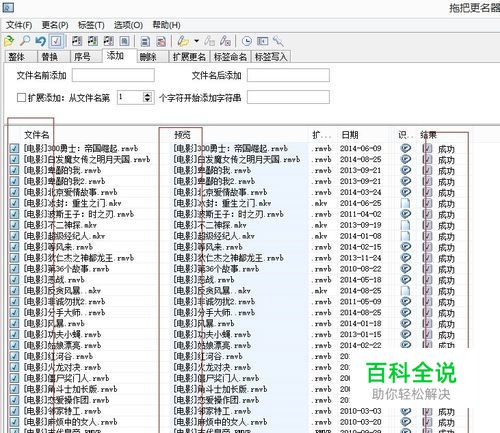Focus the 文件名前添加 input field
The width and height of the screenshot is (500, 433).
point(113,75)
